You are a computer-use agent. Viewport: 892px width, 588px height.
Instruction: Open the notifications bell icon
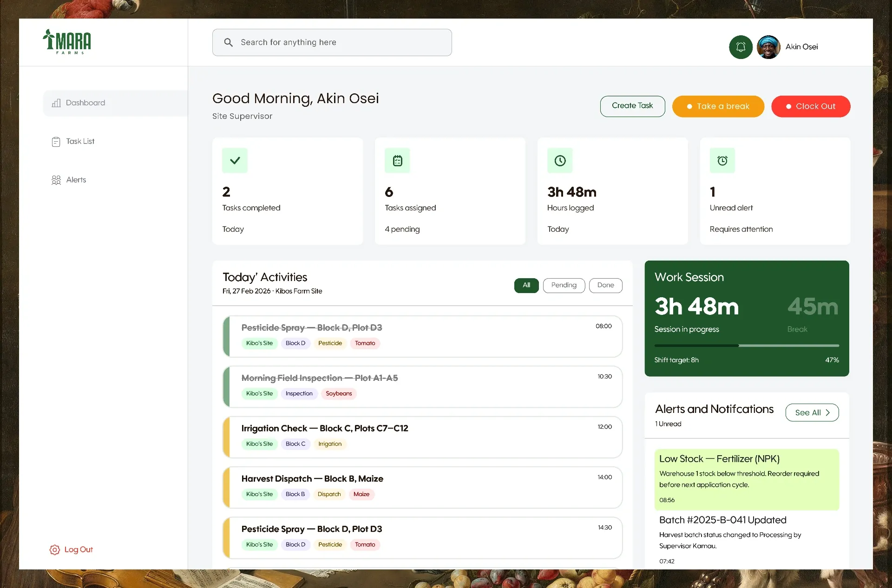pos(741,47)
